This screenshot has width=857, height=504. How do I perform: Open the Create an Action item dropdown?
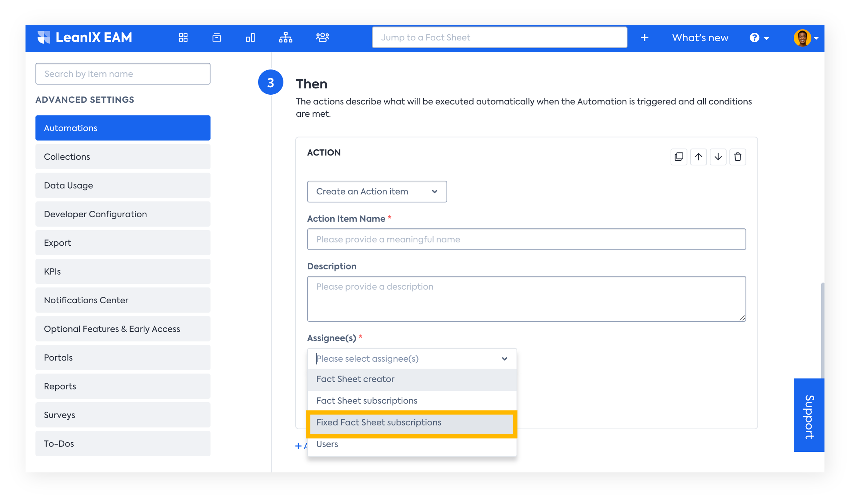377,192
